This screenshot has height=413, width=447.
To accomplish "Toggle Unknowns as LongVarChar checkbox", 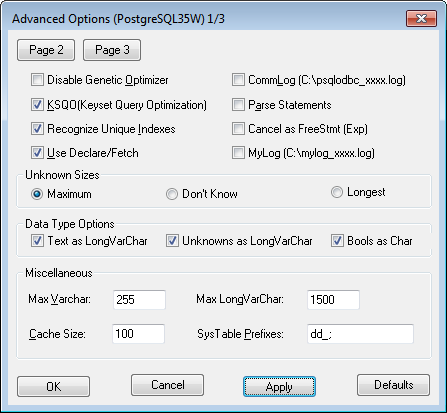I will pyautogui.click(x=172, y=241).
